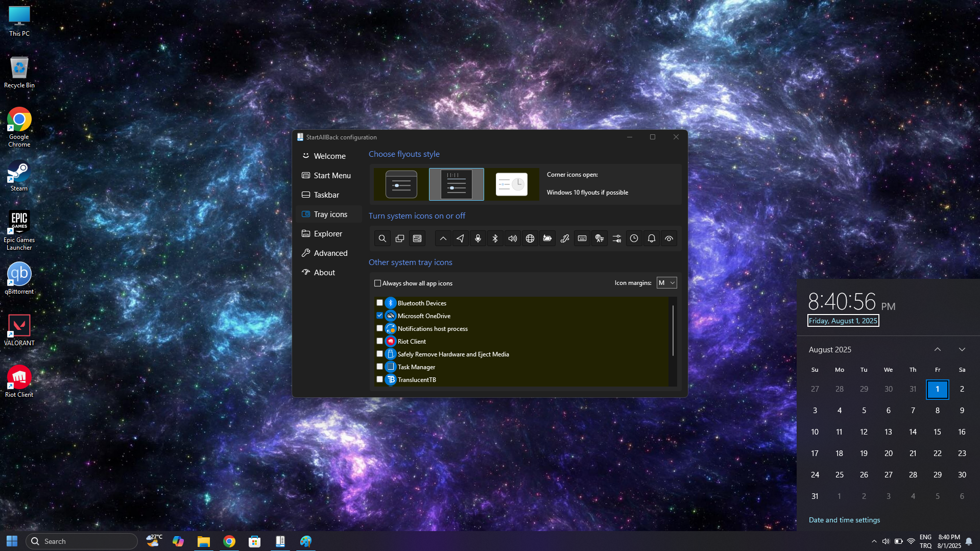
Task: Open ENG TRQ language switcher
Action: [x=925, y=541]
